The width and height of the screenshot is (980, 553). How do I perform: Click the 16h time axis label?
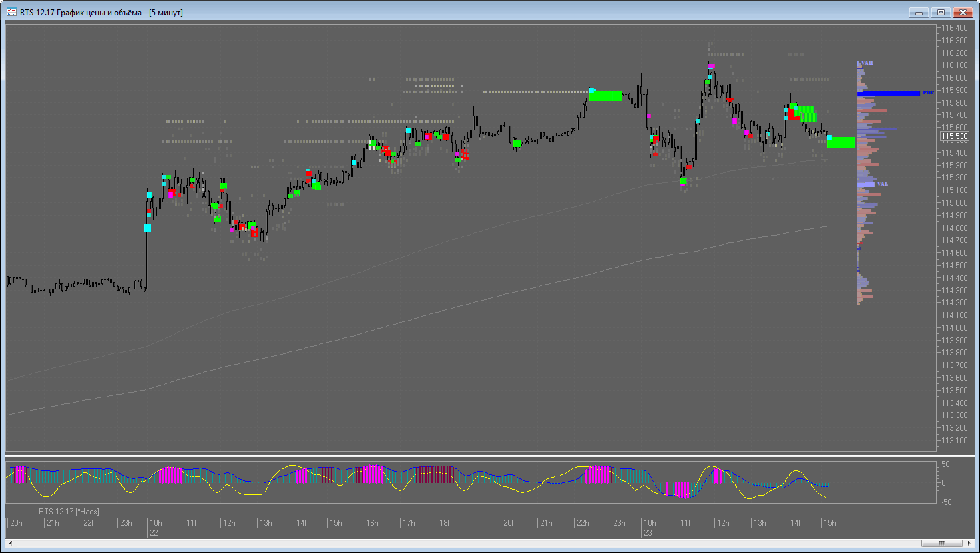(372, 523)
